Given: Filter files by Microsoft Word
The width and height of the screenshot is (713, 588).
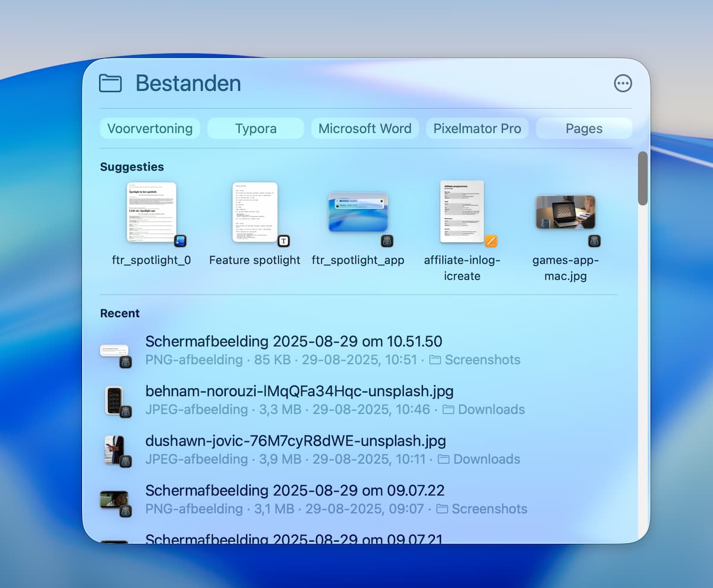Looking at the screenshot, I should coord(365,128).
